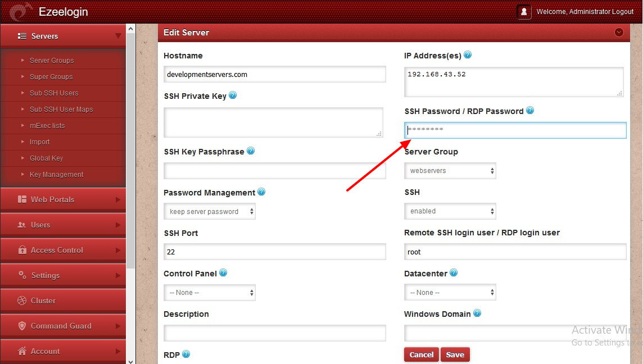Click the Hostname input field
The height and width of the screenshot is (364, 643).
pyautogui.click(x=275, y=74)
